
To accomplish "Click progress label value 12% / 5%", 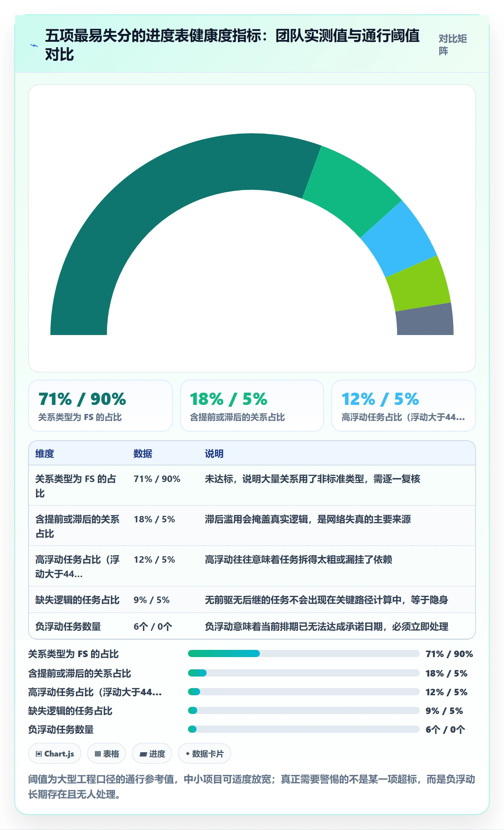I will [x=446, y=692].
